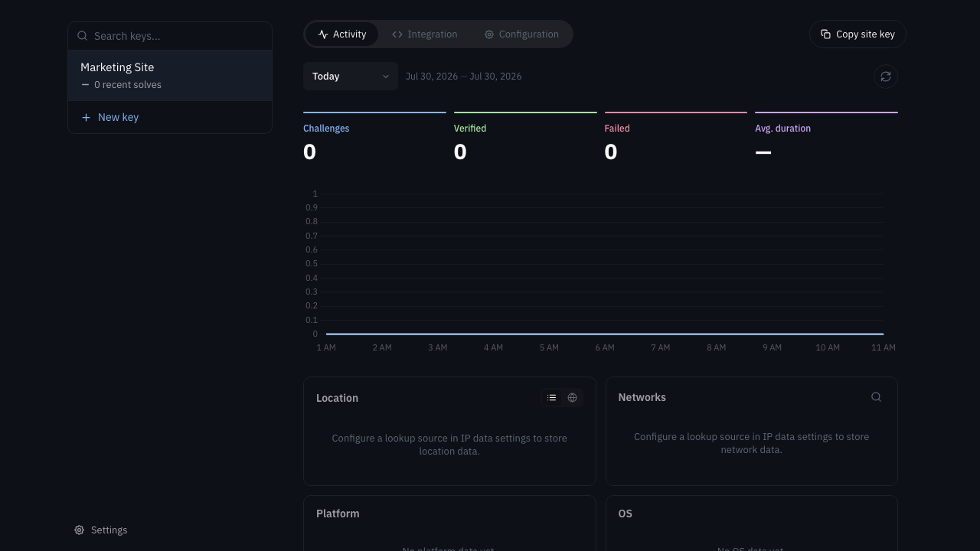
Task: Select the Failed metric card
Action: [676, 138]
